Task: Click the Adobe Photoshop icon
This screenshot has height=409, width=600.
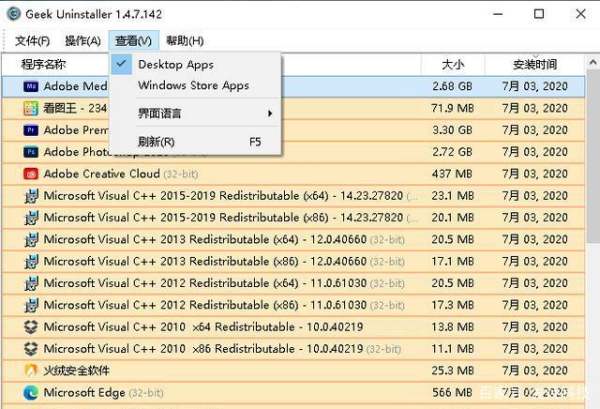Action: 31,152
